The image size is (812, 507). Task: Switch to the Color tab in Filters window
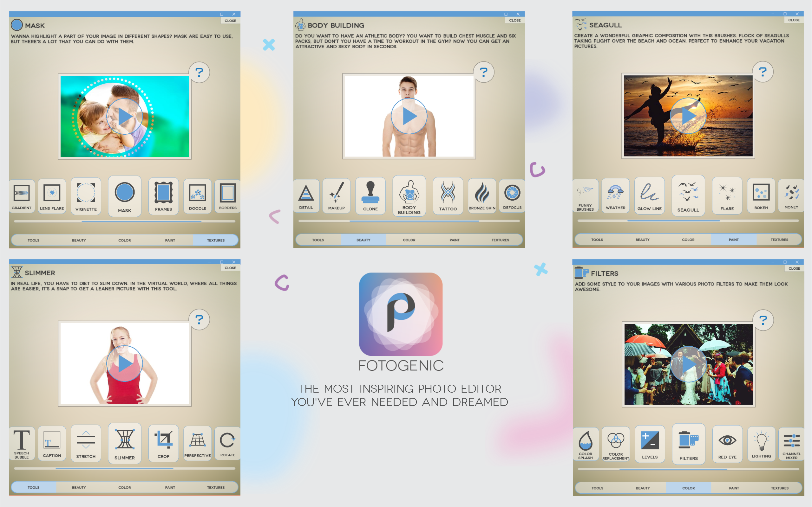689,488
